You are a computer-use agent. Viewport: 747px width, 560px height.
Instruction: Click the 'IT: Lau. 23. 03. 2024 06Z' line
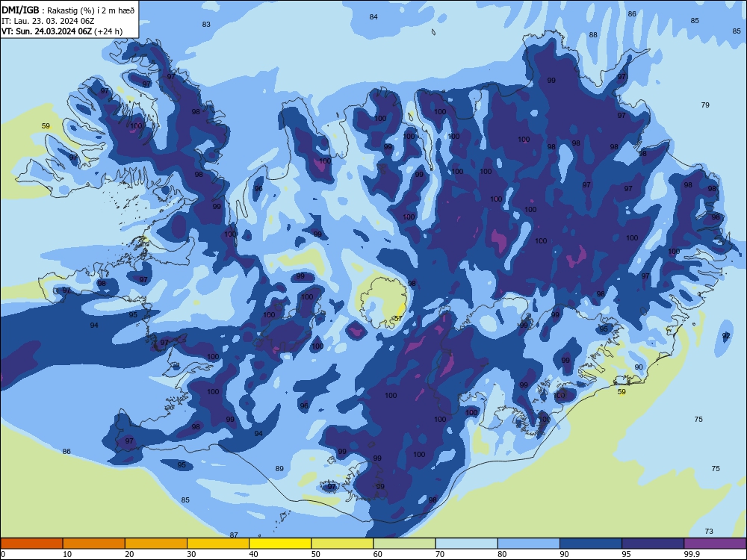pos(48,21)
